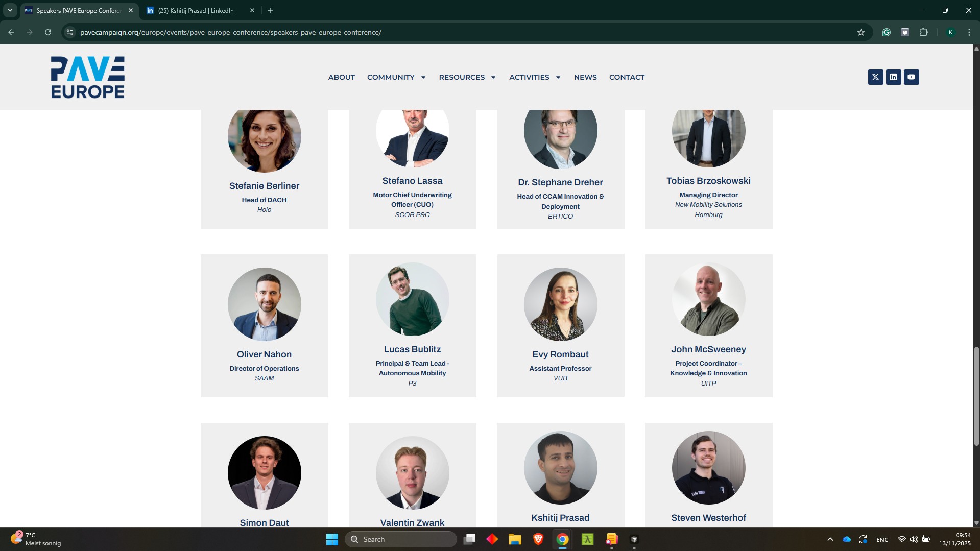Open the Windows Start menu
Screen dimensions: 980x551
pyautogui.click(x=332, y=539)
